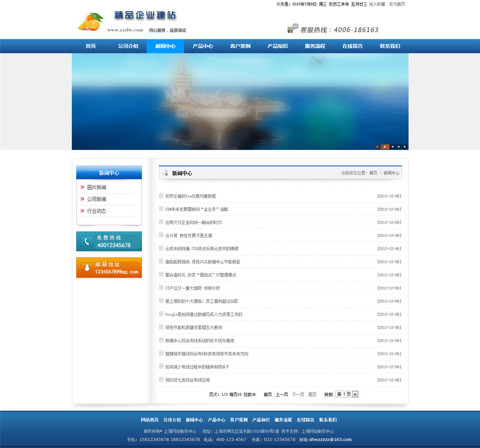Click footer 在线留言 link
480x448 pixels.
pos(305,420)
